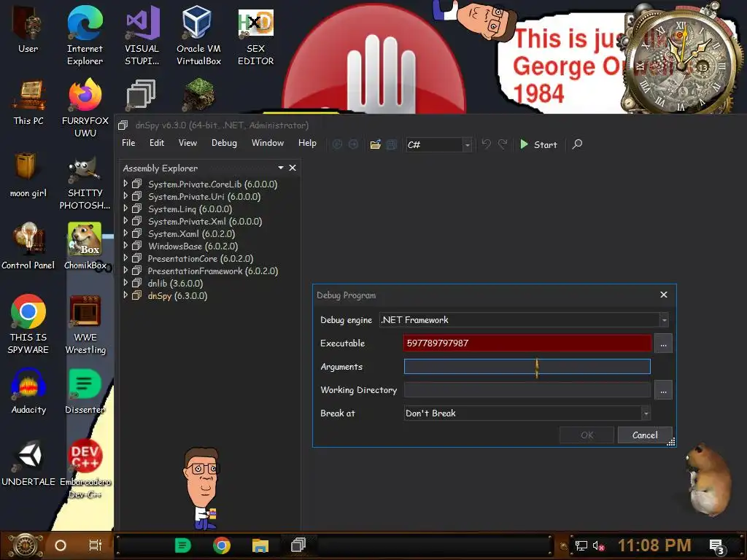Open the Debug engine dropdown
The height and width of the screenshot is (560, 747).
[x=524, y=320]
